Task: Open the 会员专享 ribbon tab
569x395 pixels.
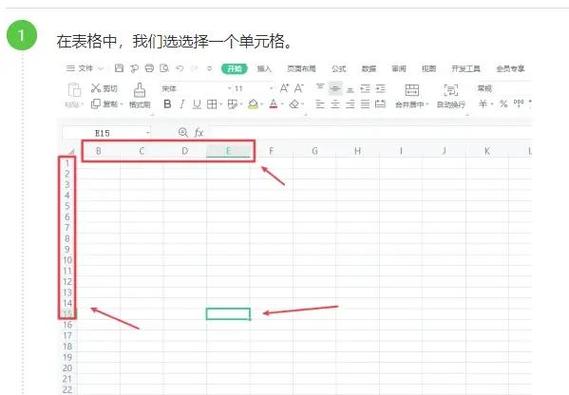Action: (510, 69)
